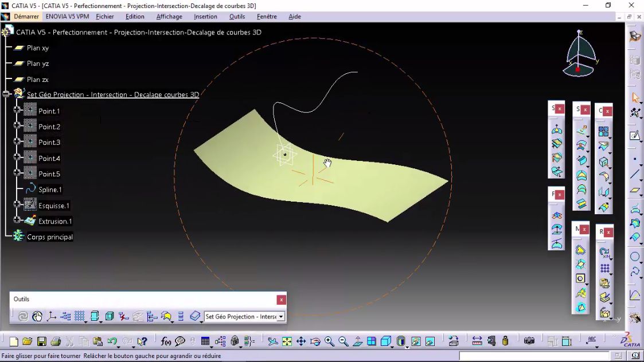Save the part with the floppy icon
Viewport: 644px width, 362px height.
pyautogui.click(x=41, y=341)
